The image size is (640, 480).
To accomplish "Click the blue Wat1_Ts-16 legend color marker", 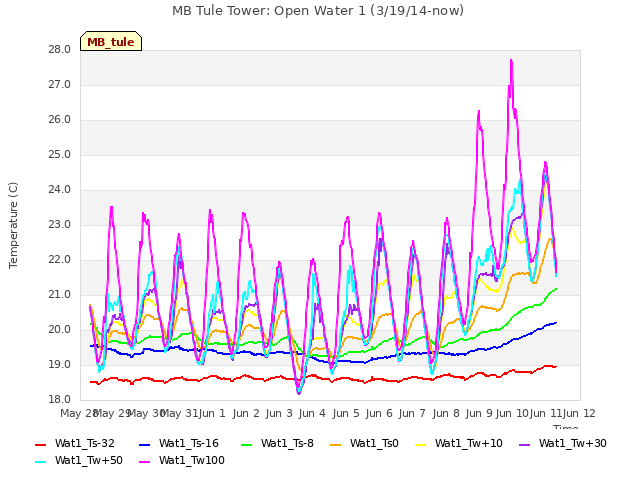I will tap(144, 444).
